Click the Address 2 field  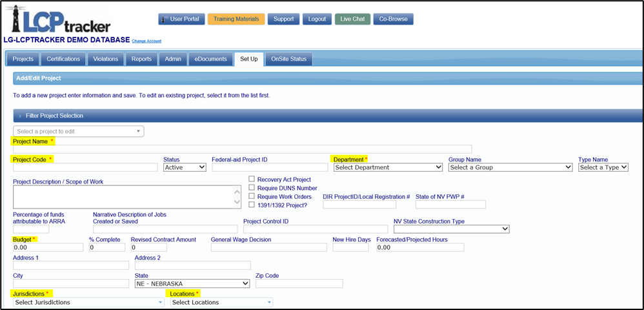pos(193,265)
